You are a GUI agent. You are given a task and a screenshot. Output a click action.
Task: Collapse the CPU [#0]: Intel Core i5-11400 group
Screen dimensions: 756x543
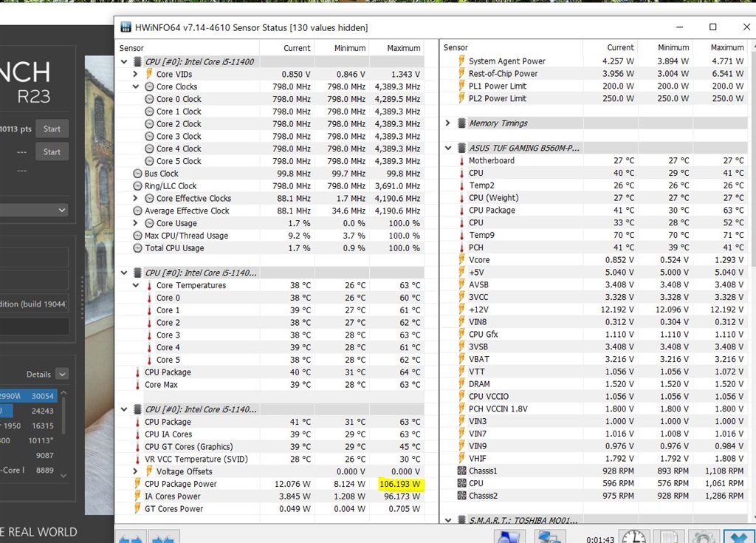[x=124, y=62]
